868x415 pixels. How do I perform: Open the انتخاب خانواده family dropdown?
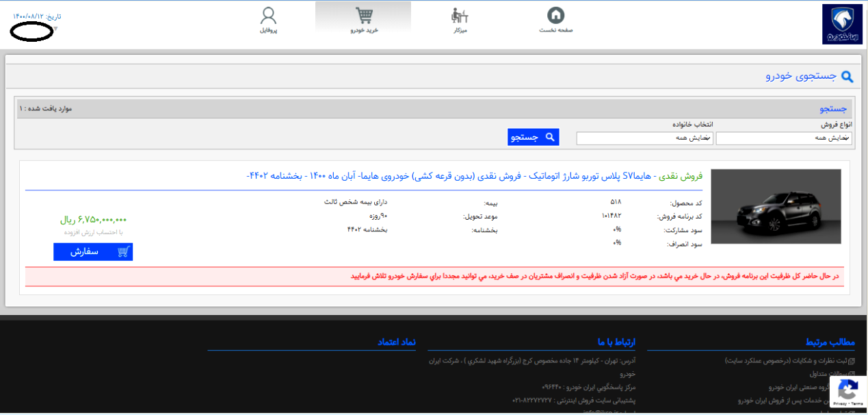[644, 138]
